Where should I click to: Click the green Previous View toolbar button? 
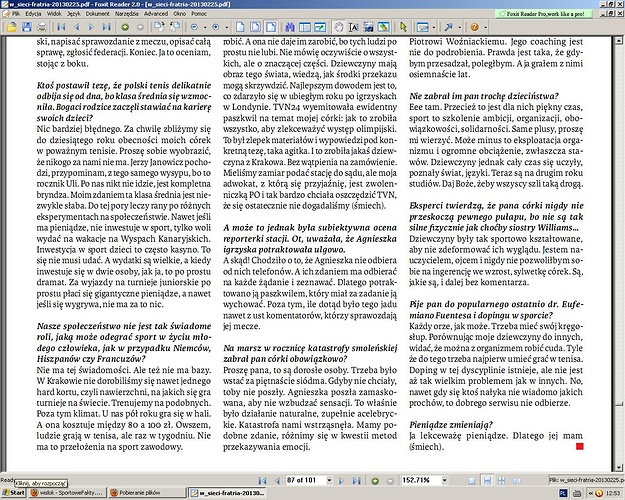(125, 27)
